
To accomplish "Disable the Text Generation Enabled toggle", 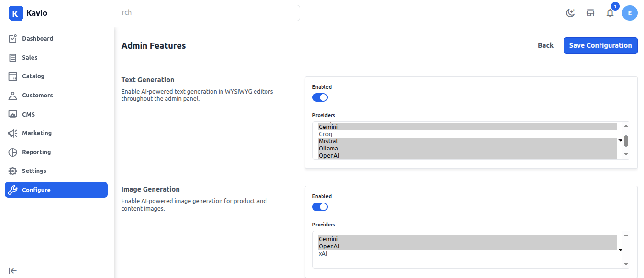I will 320,97.
